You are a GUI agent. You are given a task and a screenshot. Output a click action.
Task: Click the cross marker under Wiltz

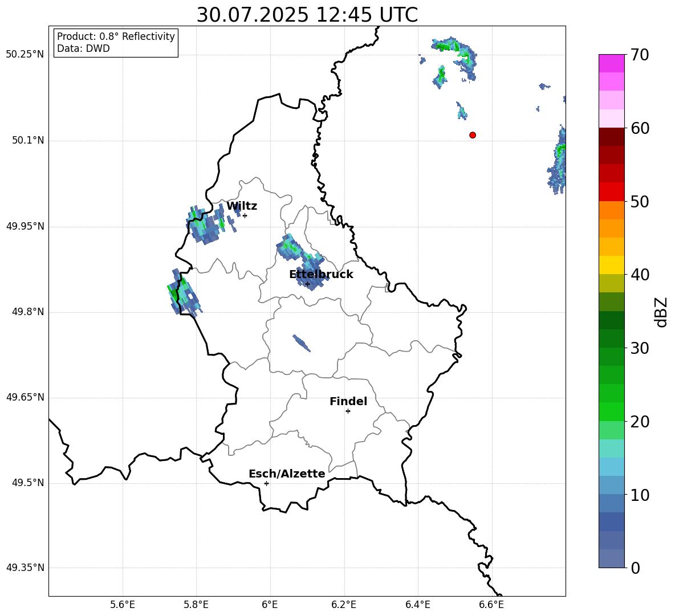coord(245,215)
